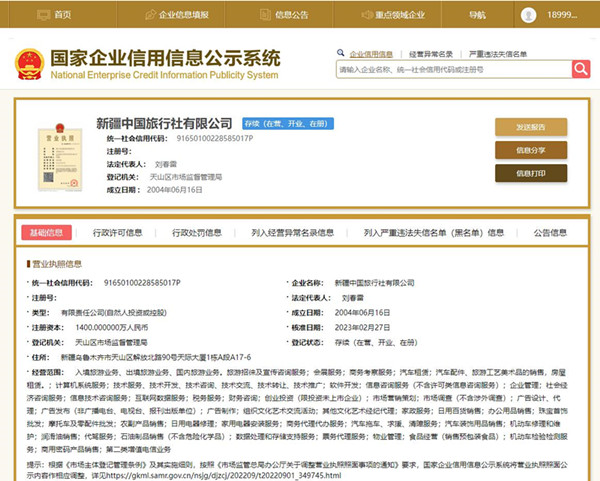Click the registered capital value 1400.000000万人民币
The image size is (600, 481).
click(x=112, y=328)
